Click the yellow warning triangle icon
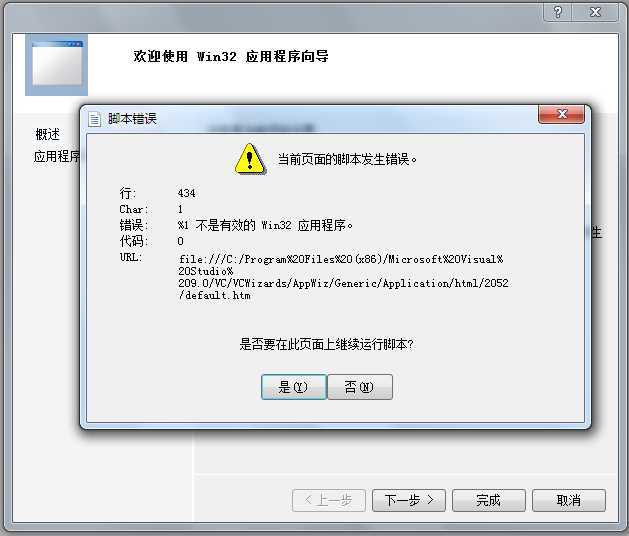This screenshot has width=629, height=536. coord(250,158)
